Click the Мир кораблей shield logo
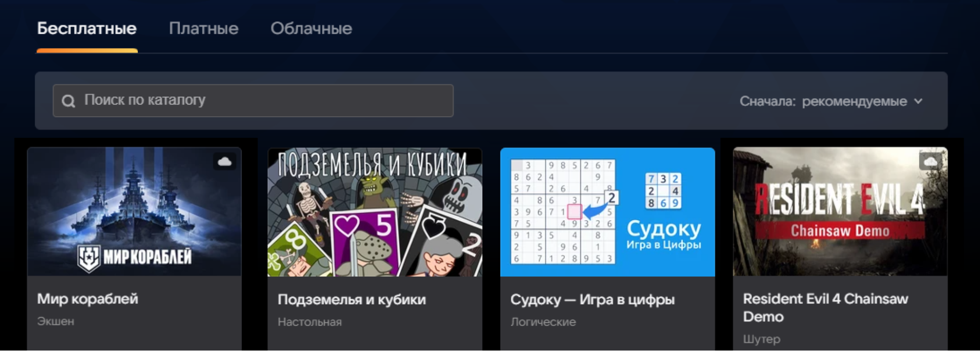Screen dimensions: 980x351 point(90,258)
